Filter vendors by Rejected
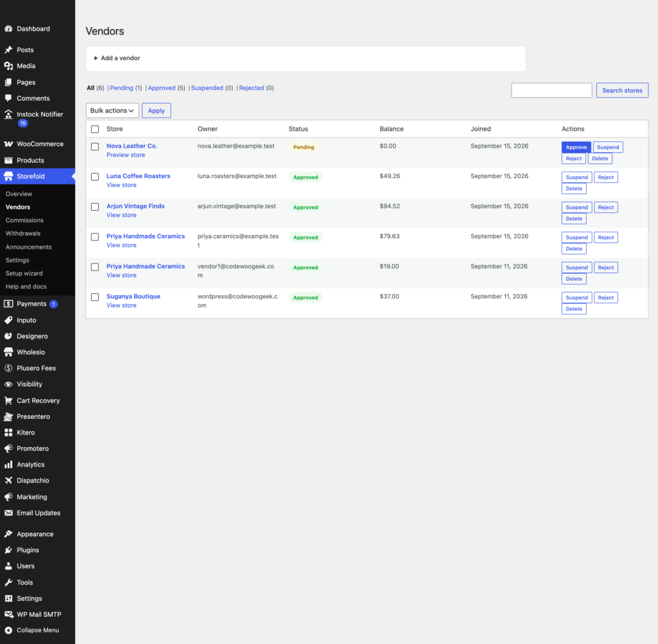The image size is (658, 644). 251,88
